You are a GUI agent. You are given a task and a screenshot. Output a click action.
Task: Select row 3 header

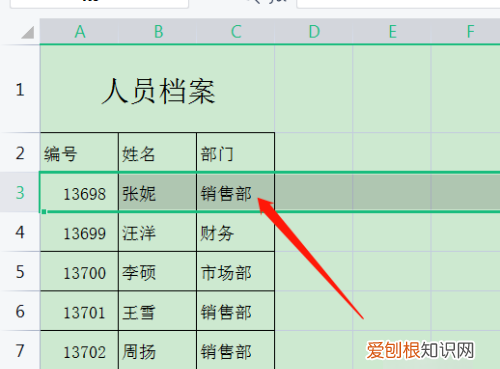tap(20, 192)
